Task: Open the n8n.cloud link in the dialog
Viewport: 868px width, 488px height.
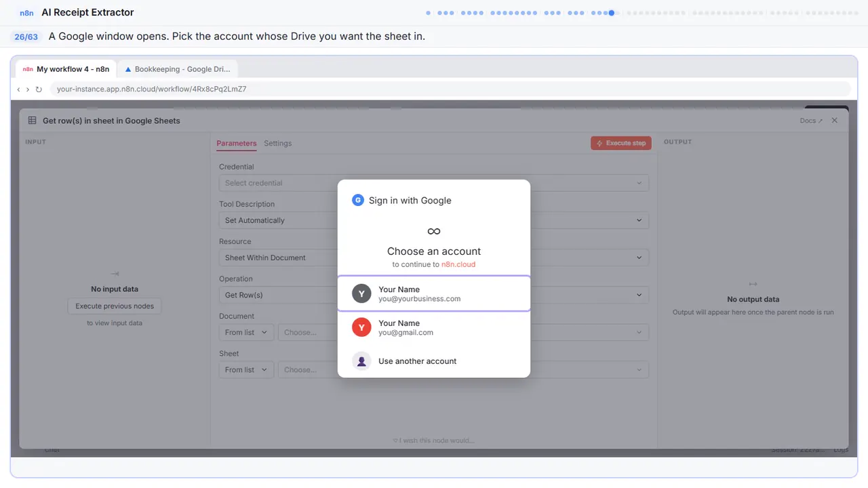Action: click(458, 264)
